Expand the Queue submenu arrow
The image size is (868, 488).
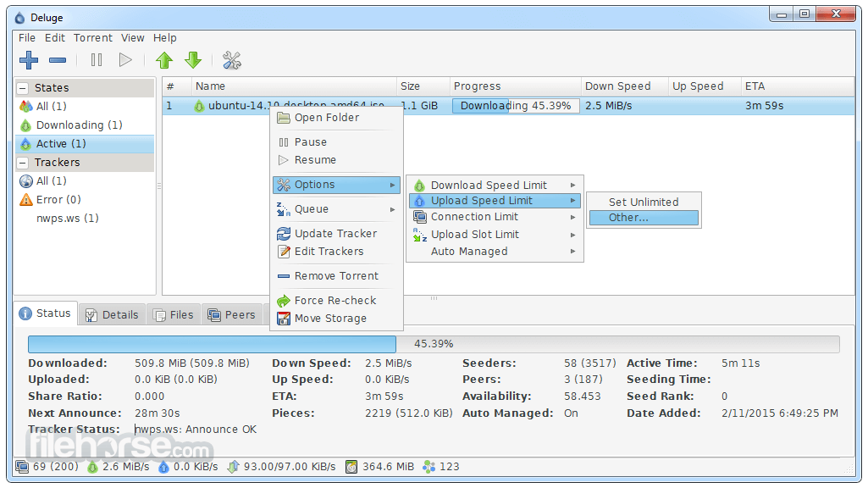392,209
